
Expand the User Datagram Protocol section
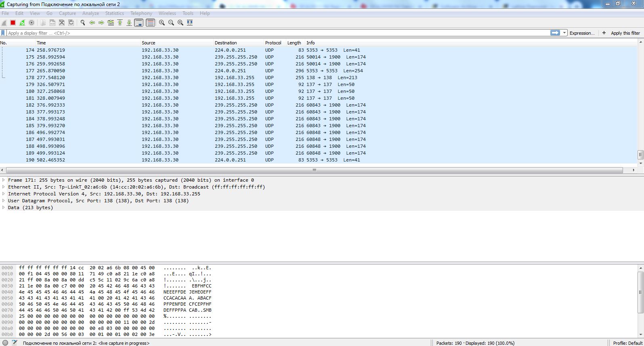point(4,201)
